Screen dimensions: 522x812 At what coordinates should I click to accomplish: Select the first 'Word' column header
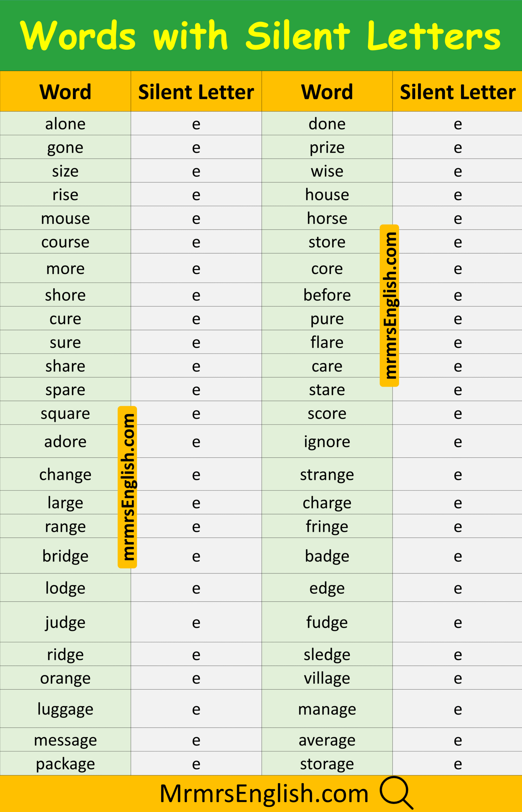[65, 91]
